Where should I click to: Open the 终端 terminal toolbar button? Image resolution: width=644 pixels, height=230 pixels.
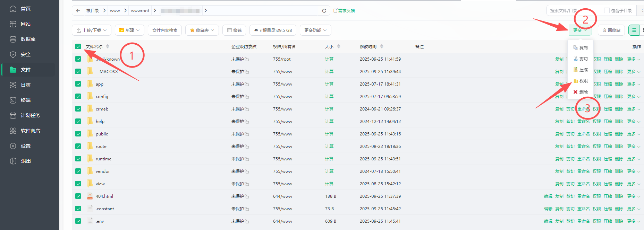(x=234, y=30)
